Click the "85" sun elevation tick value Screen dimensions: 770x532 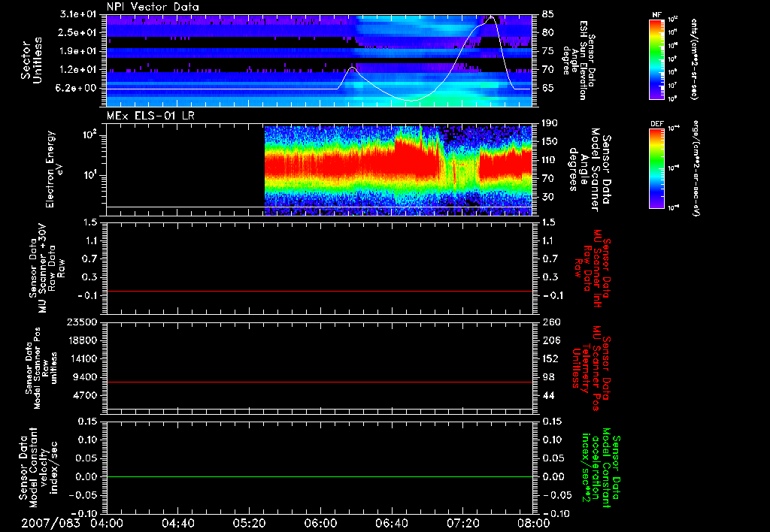(548, 14)
